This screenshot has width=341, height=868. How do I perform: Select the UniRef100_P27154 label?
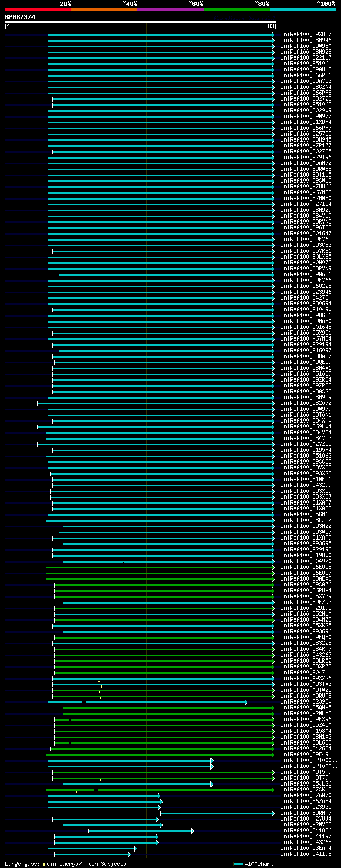click(x=306, y=204)
